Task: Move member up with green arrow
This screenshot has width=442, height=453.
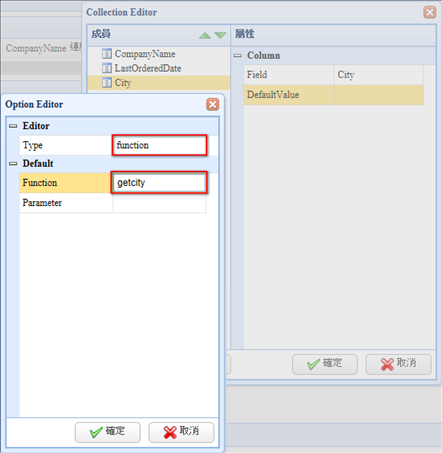Action: point(205,35)
